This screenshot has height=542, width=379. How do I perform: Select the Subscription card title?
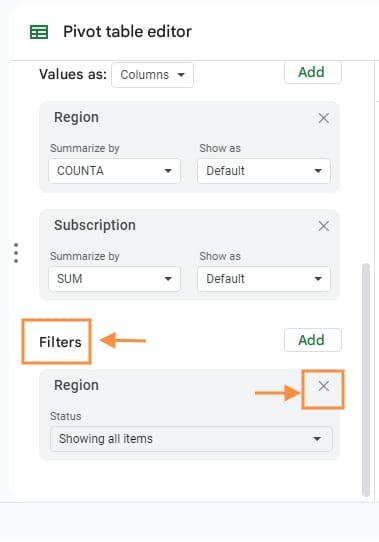[x=95, y=225]
